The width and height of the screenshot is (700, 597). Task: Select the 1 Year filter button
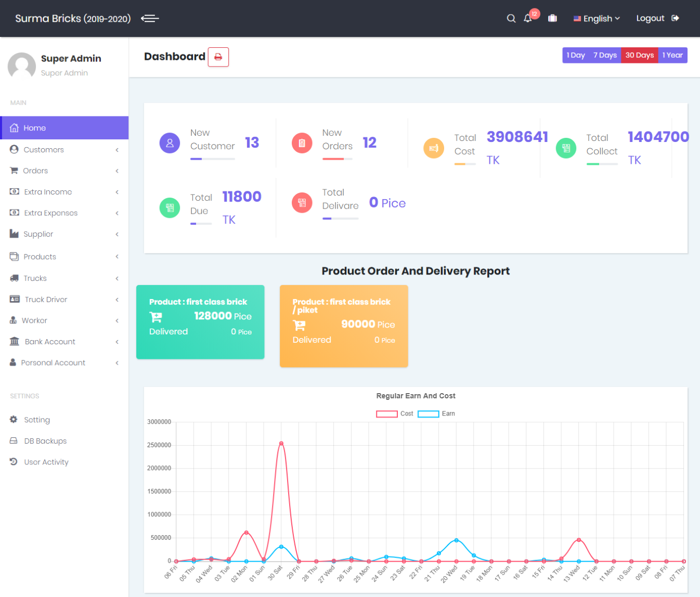pyautogui.click(x=672, y=56)
